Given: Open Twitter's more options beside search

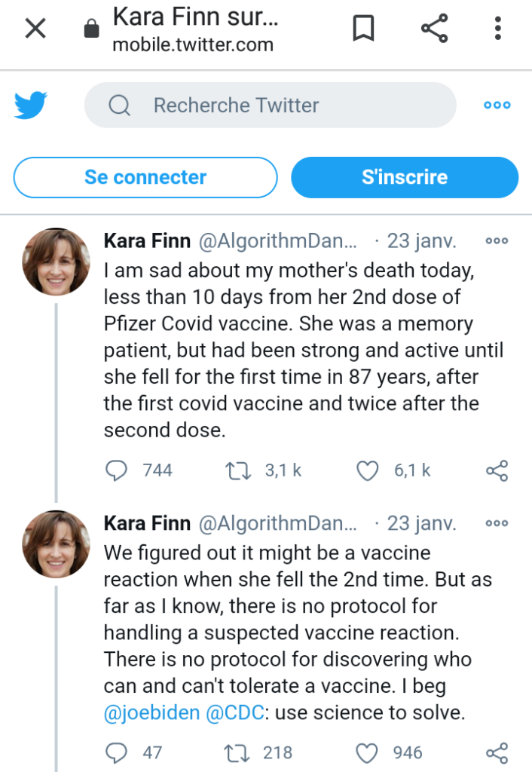Looking at the screenshot, I should click(x=497, y=106).
